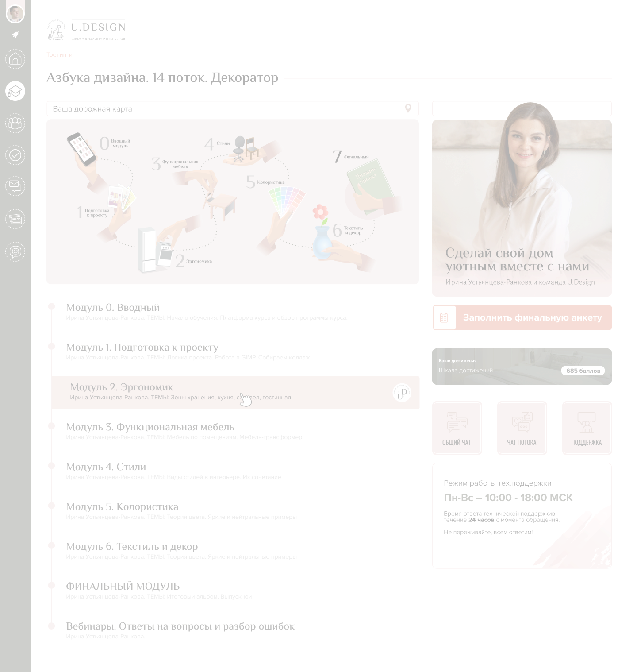Open Модуль 0. Вводный
Image resolution: width=637 pixels, height=672 pixels.
(112, 307)
